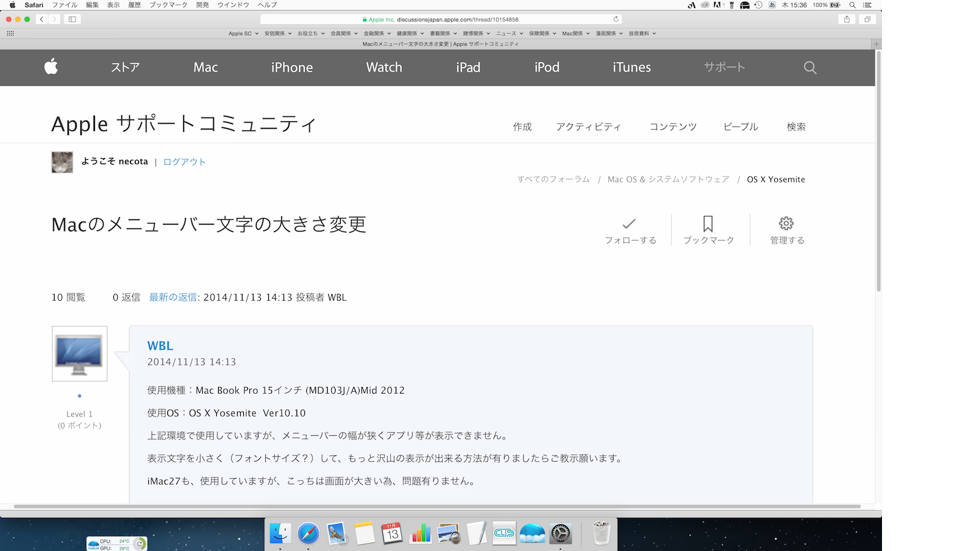
Task: Go forward with Safari's forward arrow
Action: tap(54, 19)
